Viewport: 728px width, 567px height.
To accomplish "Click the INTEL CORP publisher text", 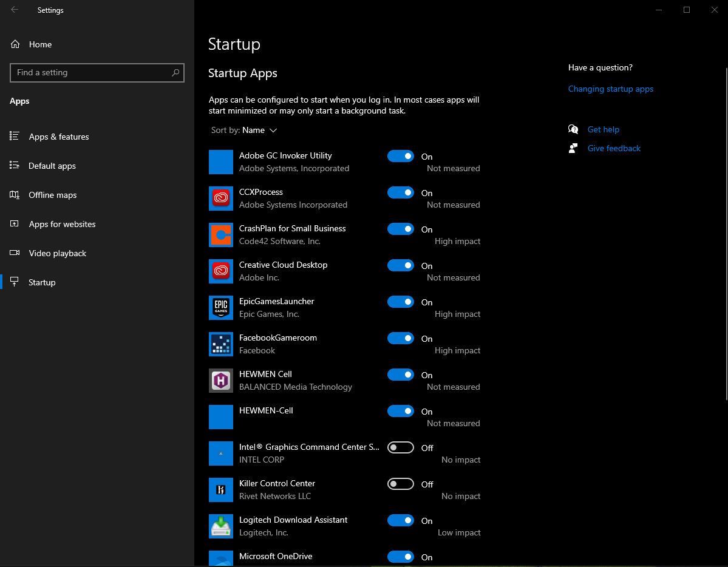I will [262, 460].
